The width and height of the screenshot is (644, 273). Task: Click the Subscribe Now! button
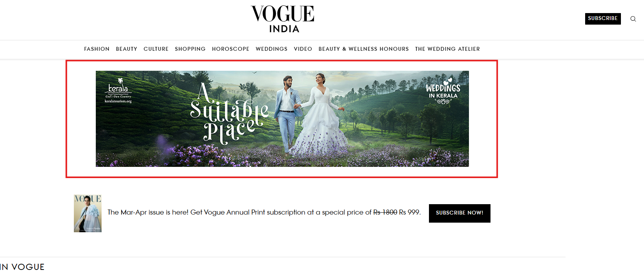point(460,213)
